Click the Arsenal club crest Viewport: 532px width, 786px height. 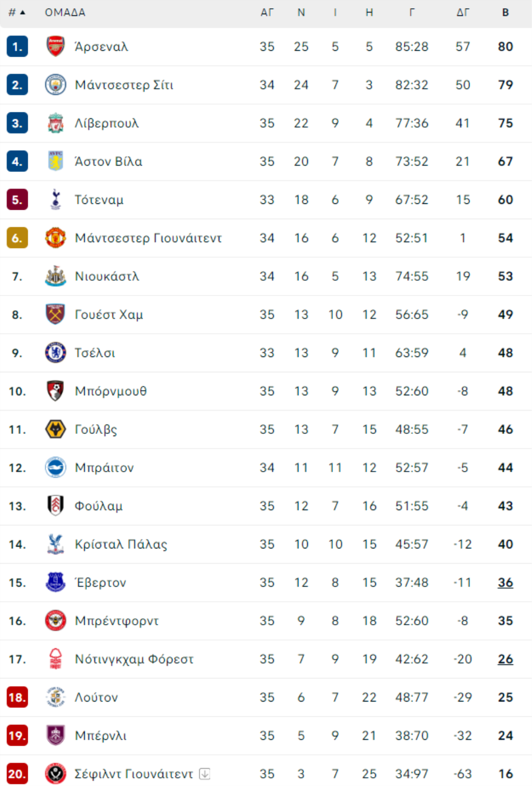[56, 47]
